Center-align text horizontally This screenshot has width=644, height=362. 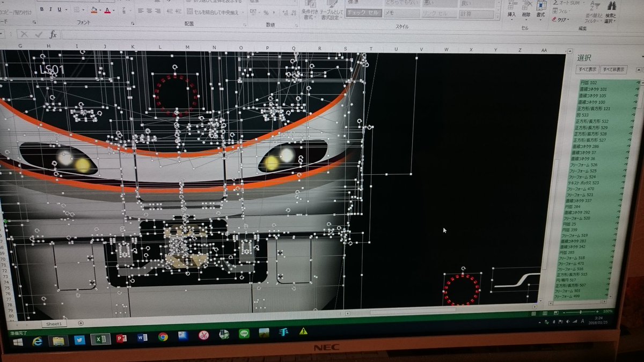click(149, 11)
